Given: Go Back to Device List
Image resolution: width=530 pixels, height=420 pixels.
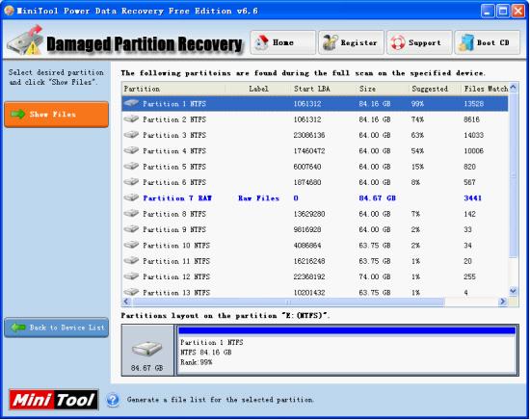Looking at the screenshot, I should (57, 328).
